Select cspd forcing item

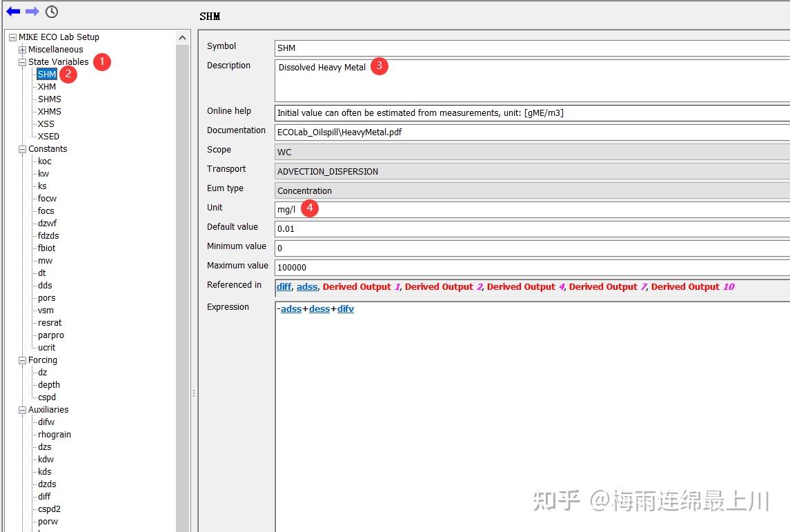tap(47, 397)
